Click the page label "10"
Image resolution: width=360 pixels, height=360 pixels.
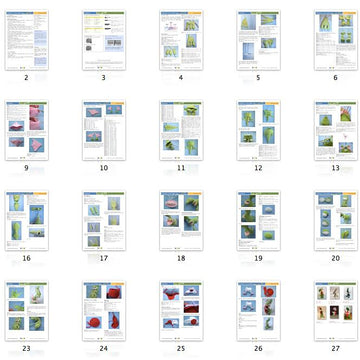pos(104,168)
